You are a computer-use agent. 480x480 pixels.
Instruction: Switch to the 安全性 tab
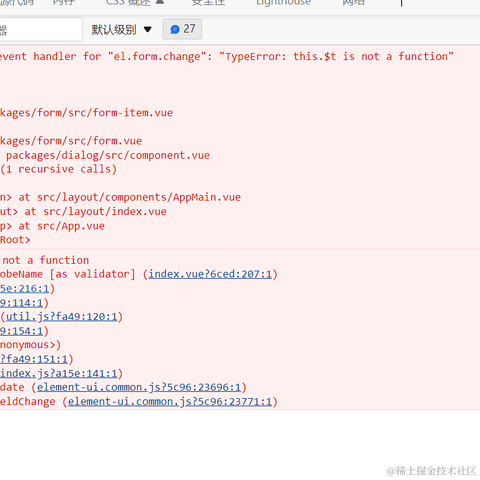point(208,3)
